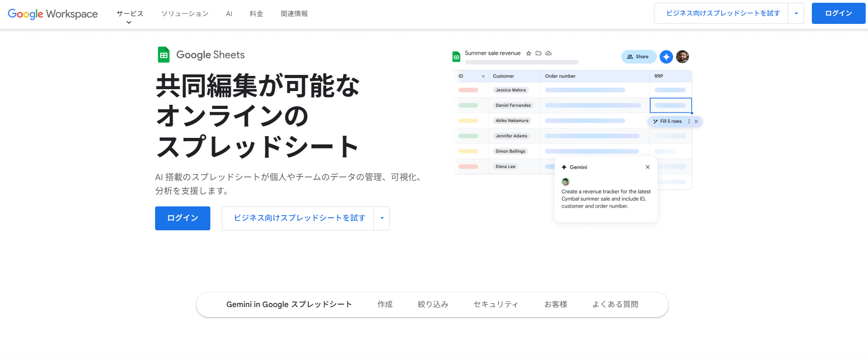Open the 料金 pricing page
This screenshot has height=359, width=868.
click(256, 14)
